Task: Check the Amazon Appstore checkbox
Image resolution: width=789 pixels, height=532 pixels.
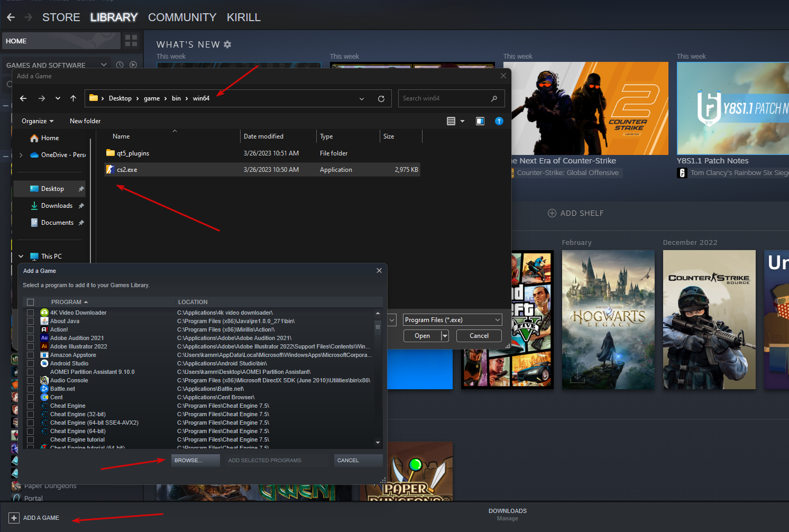Action: click(31, 355)
